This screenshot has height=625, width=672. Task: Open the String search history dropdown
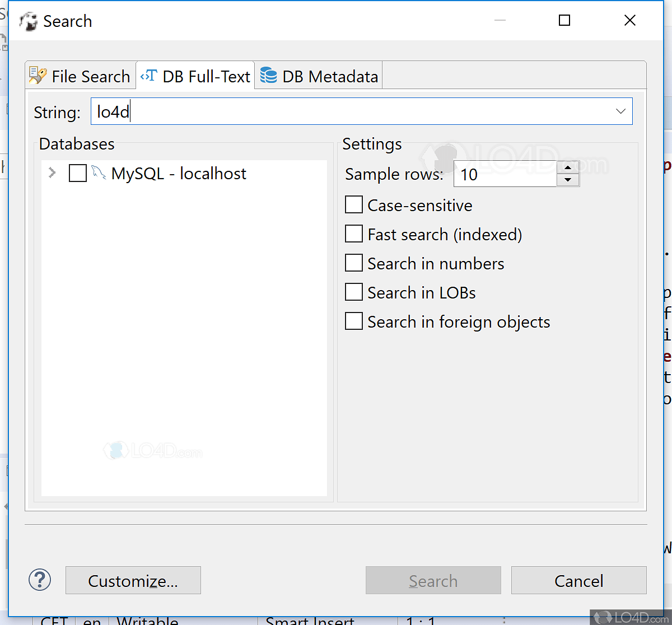[x=620, y=111]
